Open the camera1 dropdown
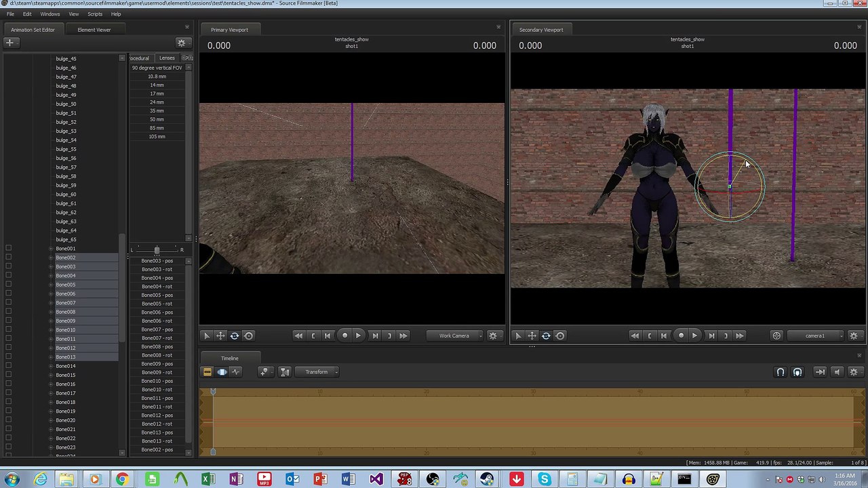The width and height of the screenshot is (868, 488). click(x=816, y=335)
